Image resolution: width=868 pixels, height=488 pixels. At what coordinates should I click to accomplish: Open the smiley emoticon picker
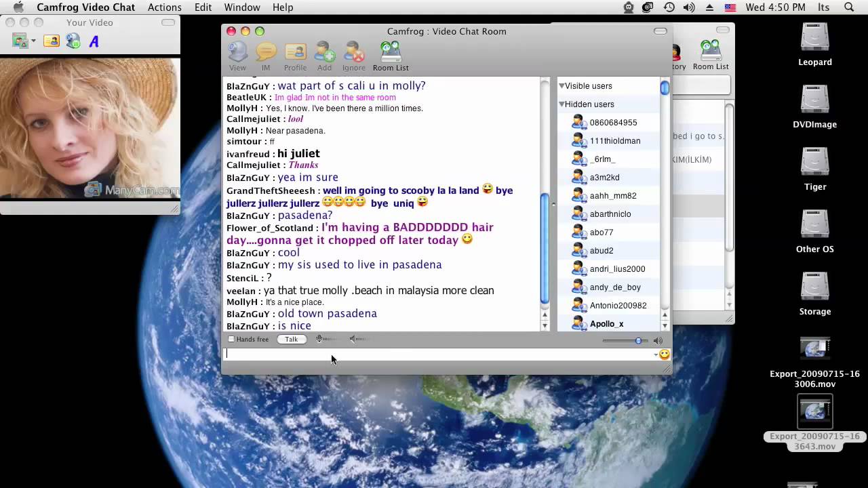[665, 354]
